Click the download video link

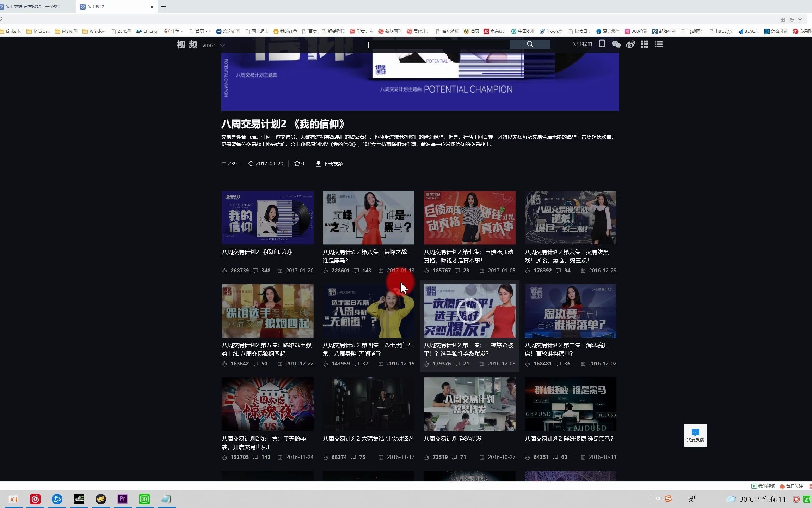[329, 163]
